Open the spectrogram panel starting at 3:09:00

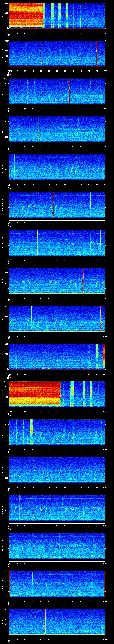coord(57,318)
